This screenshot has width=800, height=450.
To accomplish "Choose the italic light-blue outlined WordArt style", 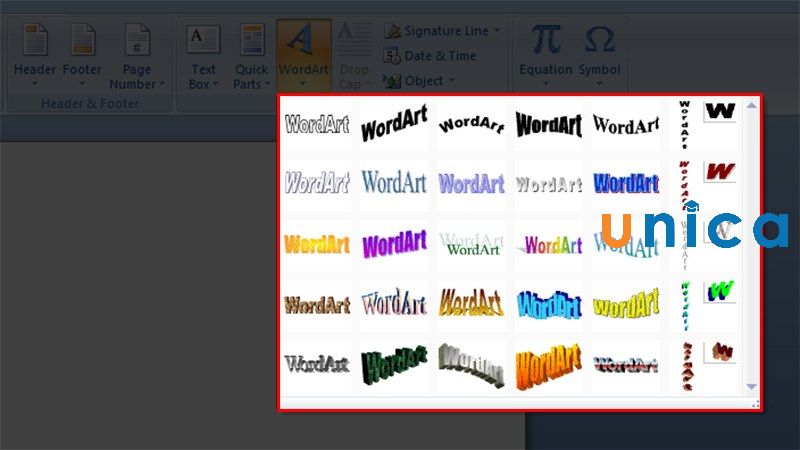I will tap(317, 183).
